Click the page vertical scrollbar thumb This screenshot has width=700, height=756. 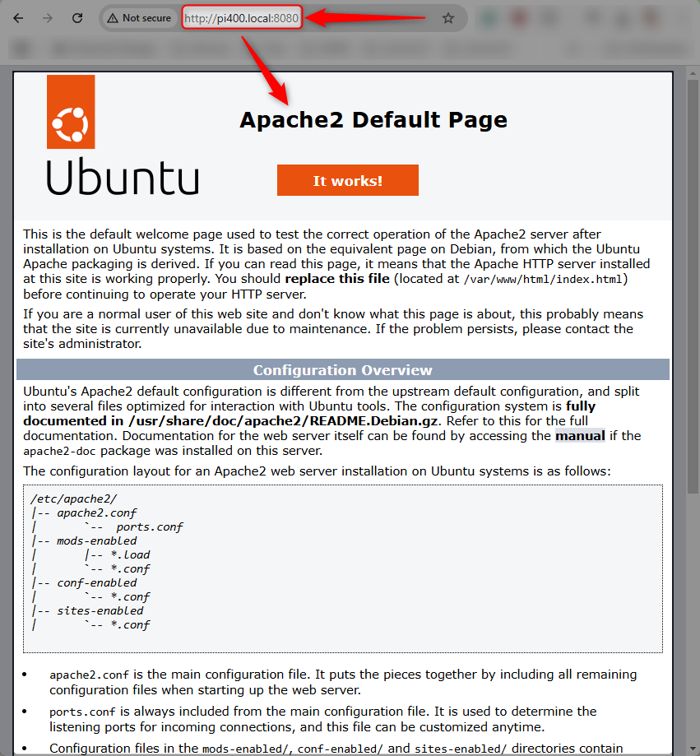pyautogui.click(x=693, y=286)
